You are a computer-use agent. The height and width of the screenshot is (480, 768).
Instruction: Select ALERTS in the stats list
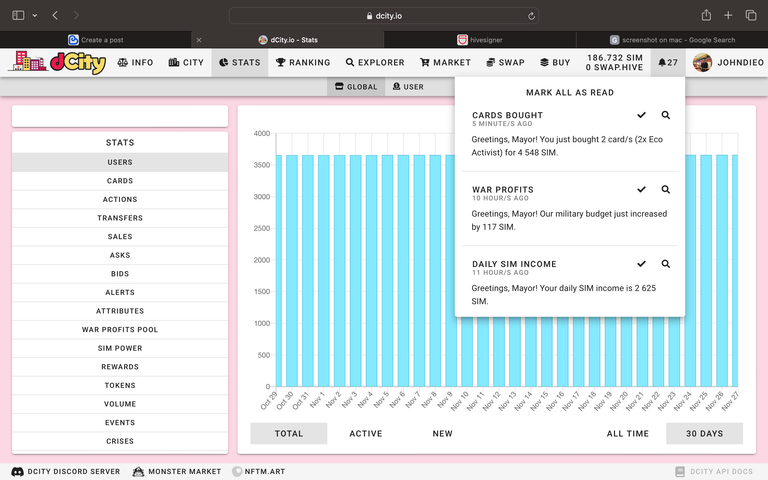pyautogui.click(x=120, y=292)
